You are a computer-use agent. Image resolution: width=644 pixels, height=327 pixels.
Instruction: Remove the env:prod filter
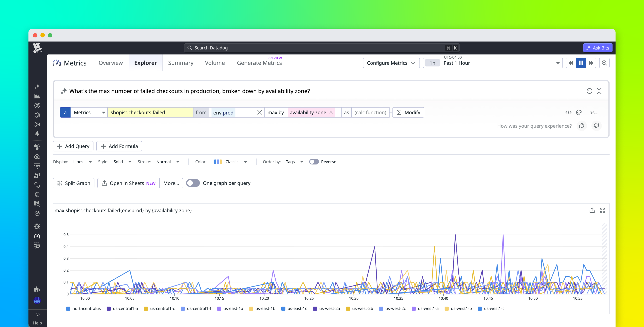(x=260, y=113)
